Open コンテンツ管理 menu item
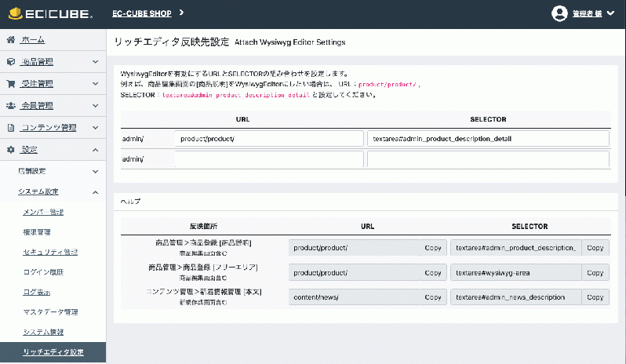This screenshot has height=364, width=626. coord(49,127)
